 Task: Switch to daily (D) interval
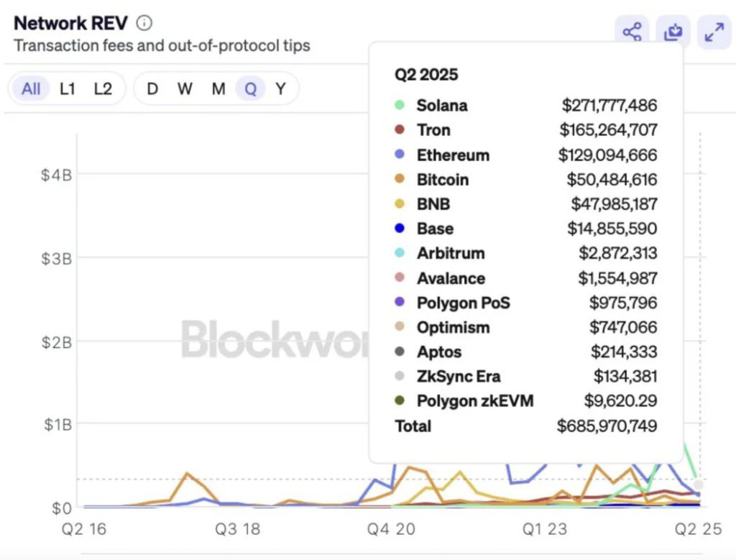[x=152, y=88]
